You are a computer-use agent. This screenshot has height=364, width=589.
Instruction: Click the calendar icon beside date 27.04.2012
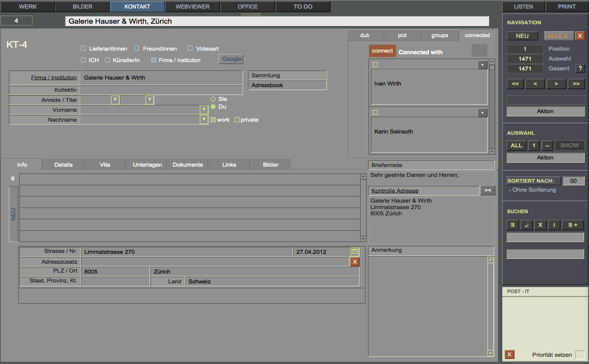355,252
